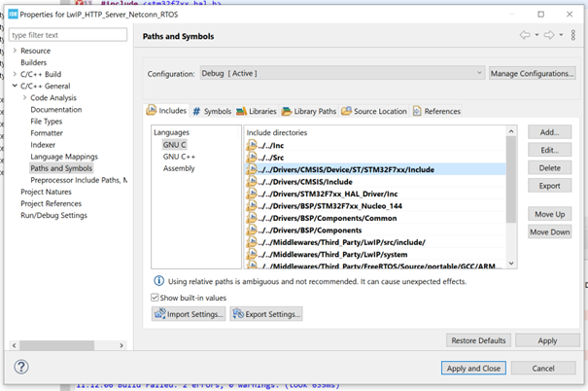Click the include list scroll-up arrow
Image resolution: width=588 pixels, height=391 pixels.
click(x=511, y=131)
